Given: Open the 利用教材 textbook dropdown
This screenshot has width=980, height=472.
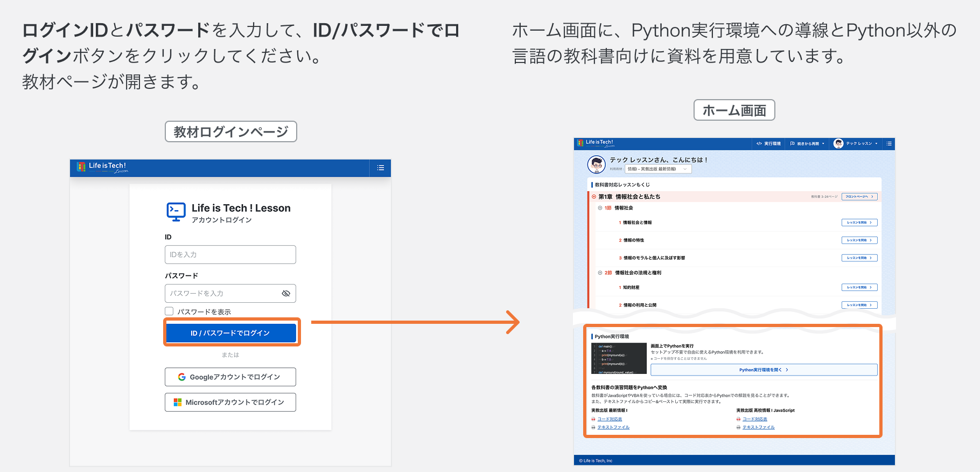Looking at the screenshot, I should [658, 169].
